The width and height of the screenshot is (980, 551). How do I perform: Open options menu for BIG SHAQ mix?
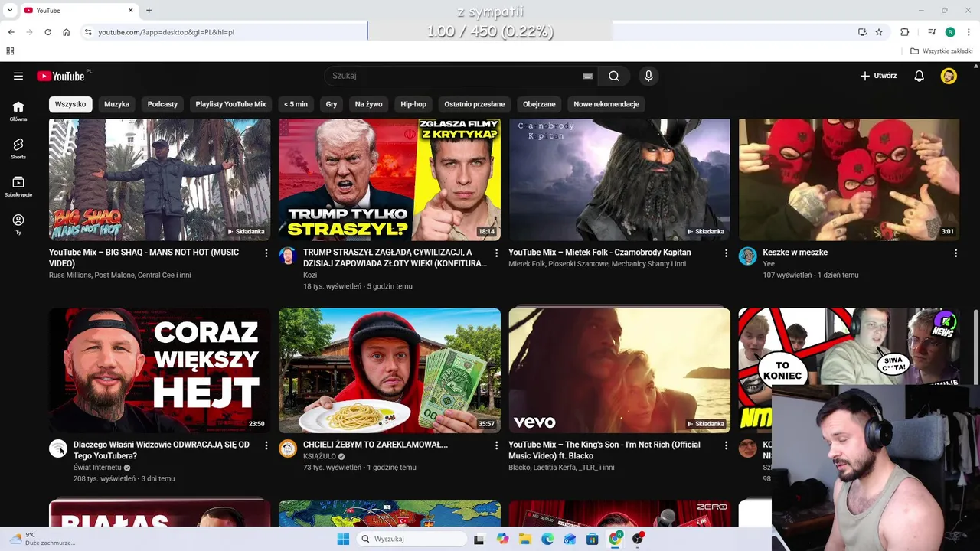coord(266,253)
